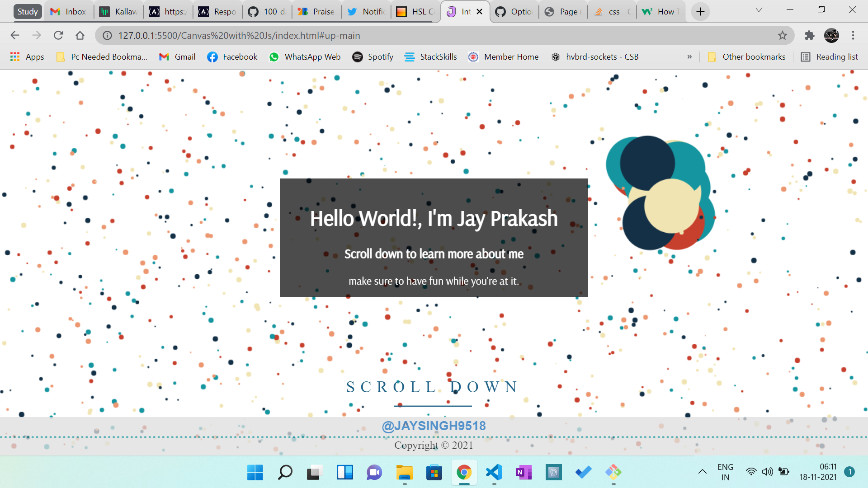Image resolution: width=868 pixels, height=488 pixels.
Task: Open a new browser tab
Action: click(700, 11)
